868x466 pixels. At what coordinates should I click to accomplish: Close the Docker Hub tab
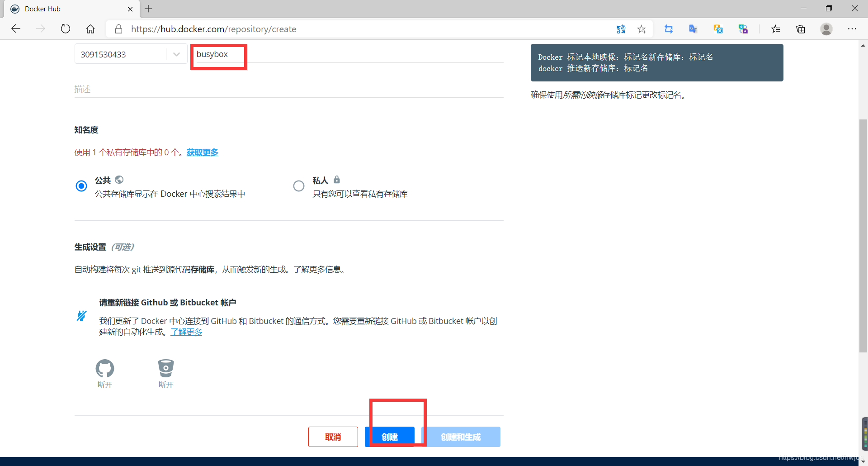pos(130,9)
